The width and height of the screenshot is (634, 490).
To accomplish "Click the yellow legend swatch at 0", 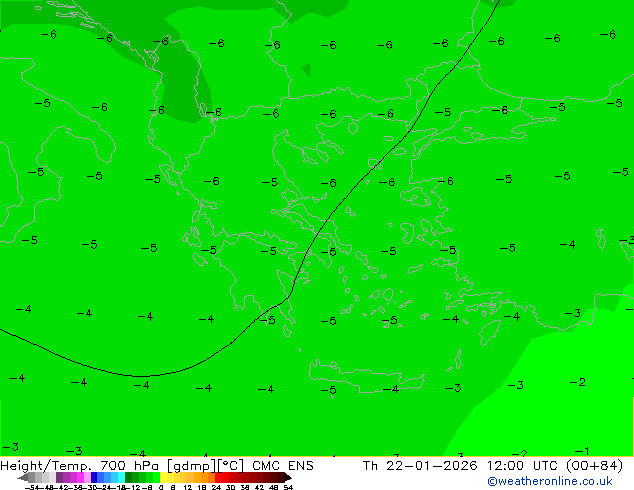I will coord(163,477).
